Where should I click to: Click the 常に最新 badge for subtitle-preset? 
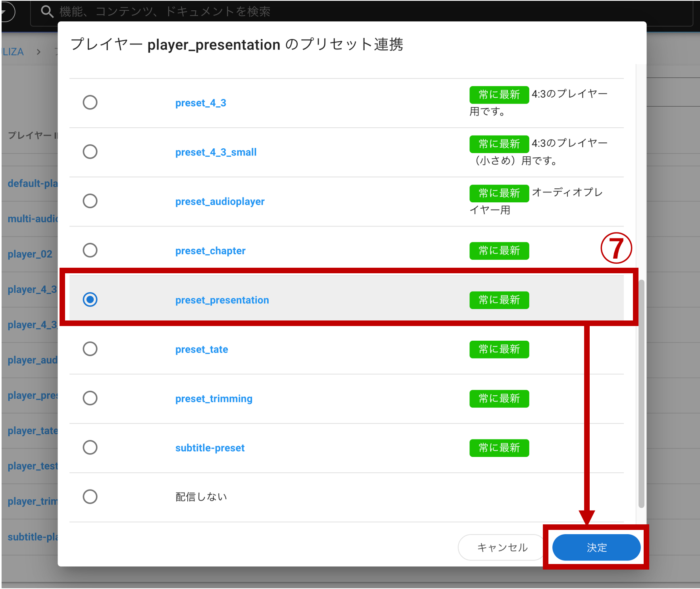(499, 448)
